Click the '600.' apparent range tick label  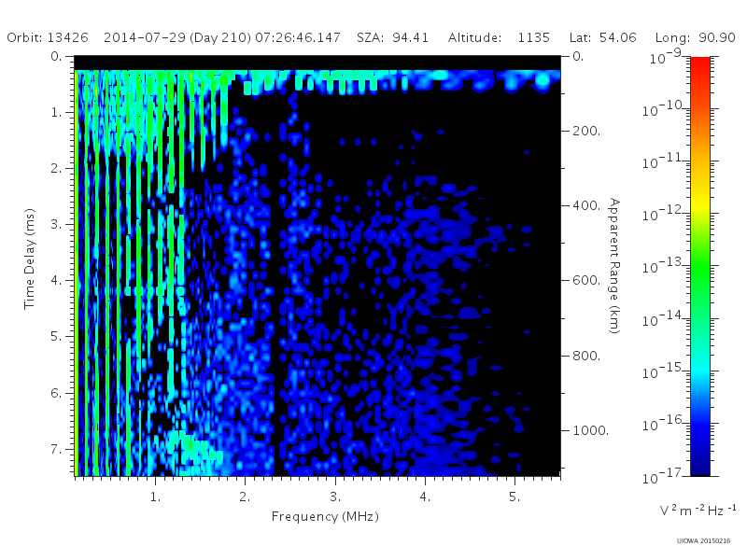coord(586,280)
